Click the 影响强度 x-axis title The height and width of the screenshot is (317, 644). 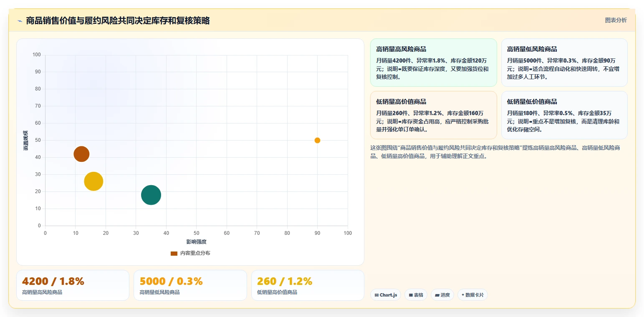tap(196, 242)
